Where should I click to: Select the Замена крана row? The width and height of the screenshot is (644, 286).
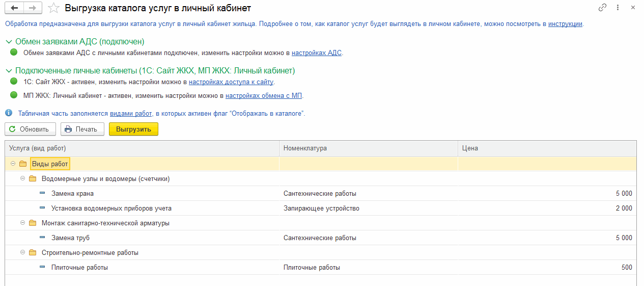pyautogui.click(x=321, y=193)
